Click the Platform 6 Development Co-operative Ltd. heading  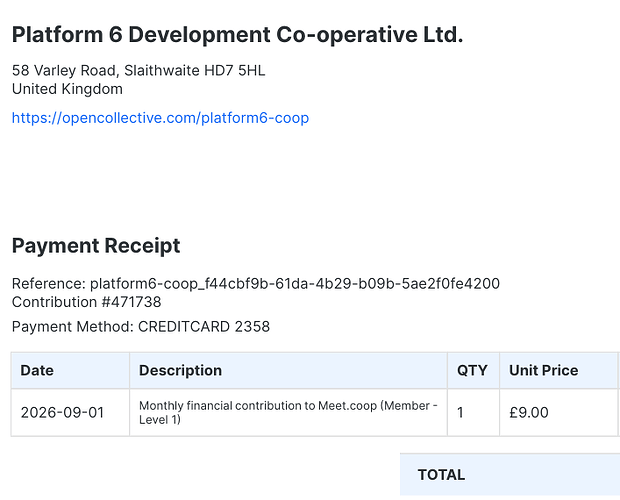pyautogui.click(x=237, y=34)
